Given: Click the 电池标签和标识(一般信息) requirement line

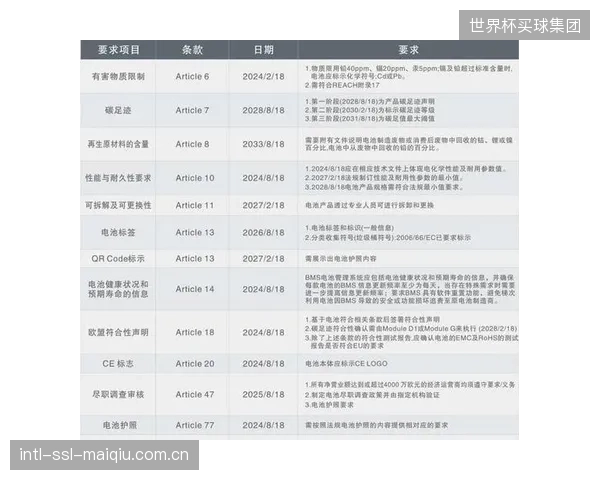Looking at the screenshot, I should (349, 228).
